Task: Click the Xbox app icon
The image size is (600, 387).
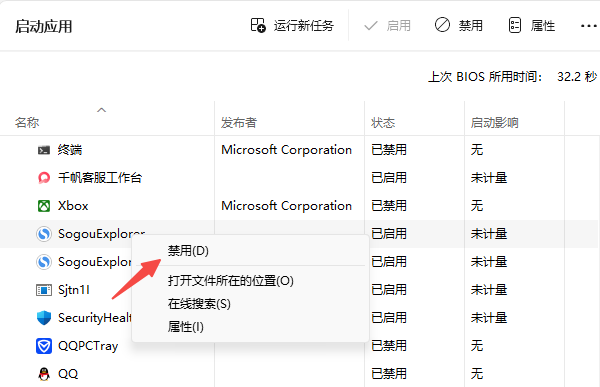Action: click(x=44, y=206)
